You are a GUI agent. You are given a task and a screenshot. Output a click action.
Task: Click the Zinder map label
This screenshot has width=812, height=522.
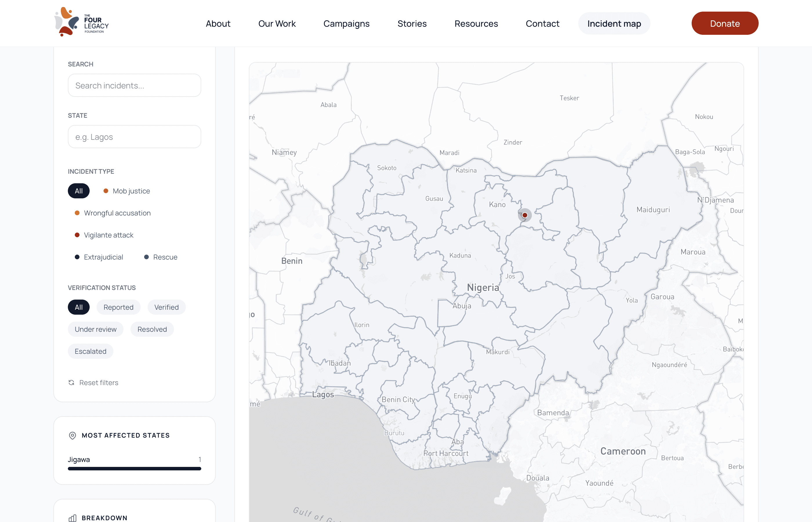[513, 143]
